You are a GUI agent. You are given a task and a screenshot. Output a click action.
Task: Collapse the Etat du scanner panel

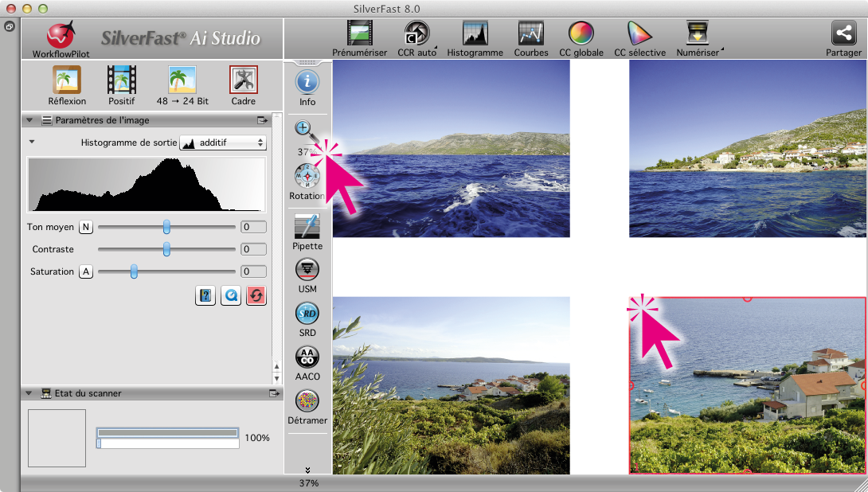[x=29, y=393]
